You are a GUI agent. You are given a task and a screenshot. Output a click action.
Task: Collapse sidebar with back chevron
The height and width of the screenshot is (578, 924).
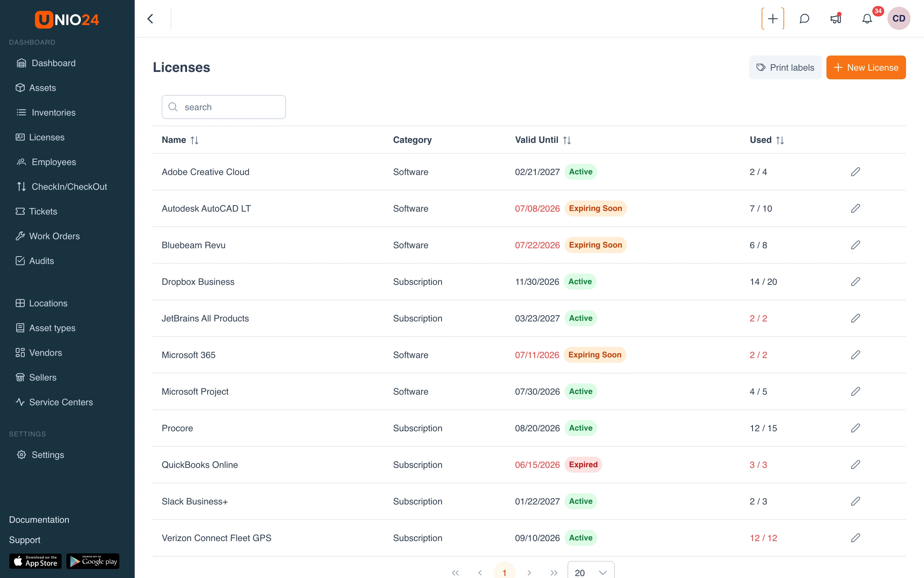(150, 19)
